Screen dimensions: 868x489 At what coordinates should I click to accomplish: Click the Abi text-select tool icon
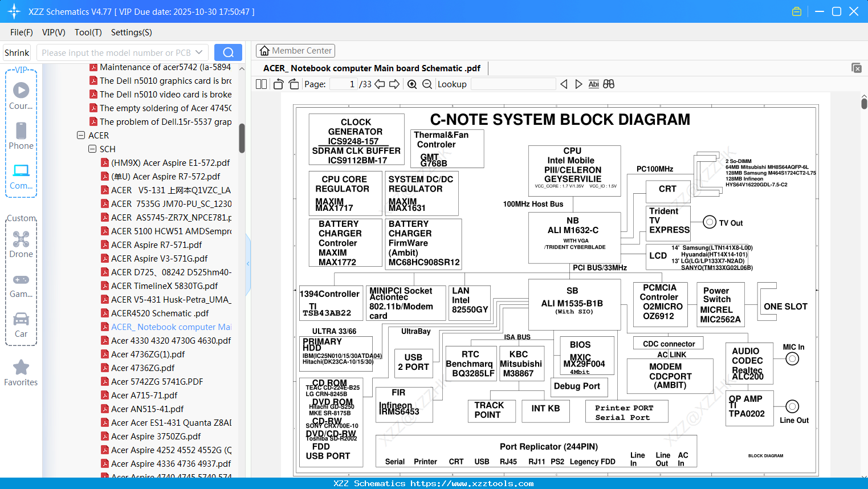click(x=593, y=84)
